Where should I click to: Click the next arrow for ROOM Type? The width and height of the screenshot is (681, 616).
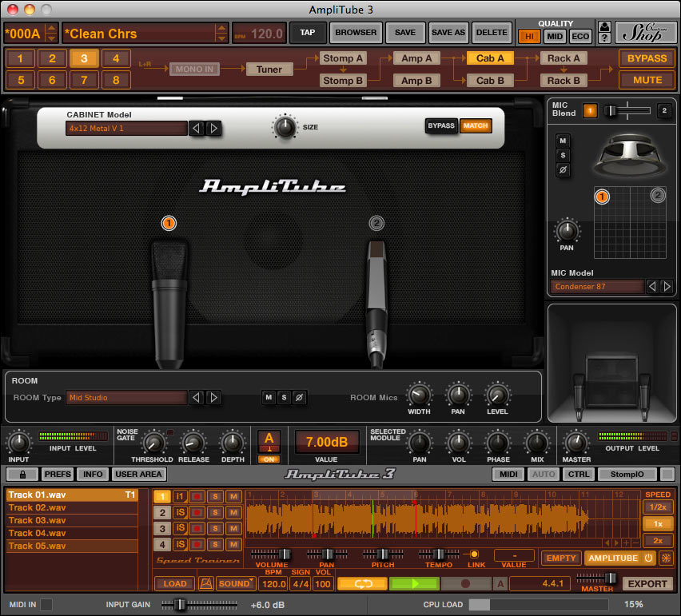click(213, 398)
